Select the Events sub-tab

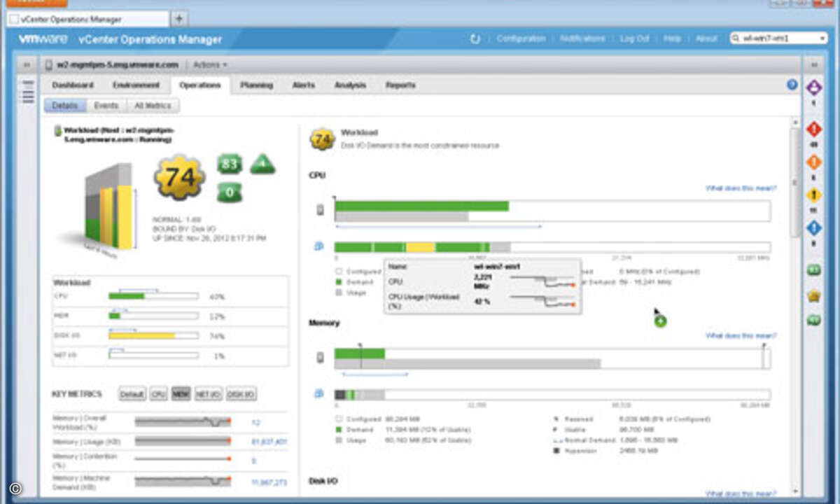pos(106,106)
